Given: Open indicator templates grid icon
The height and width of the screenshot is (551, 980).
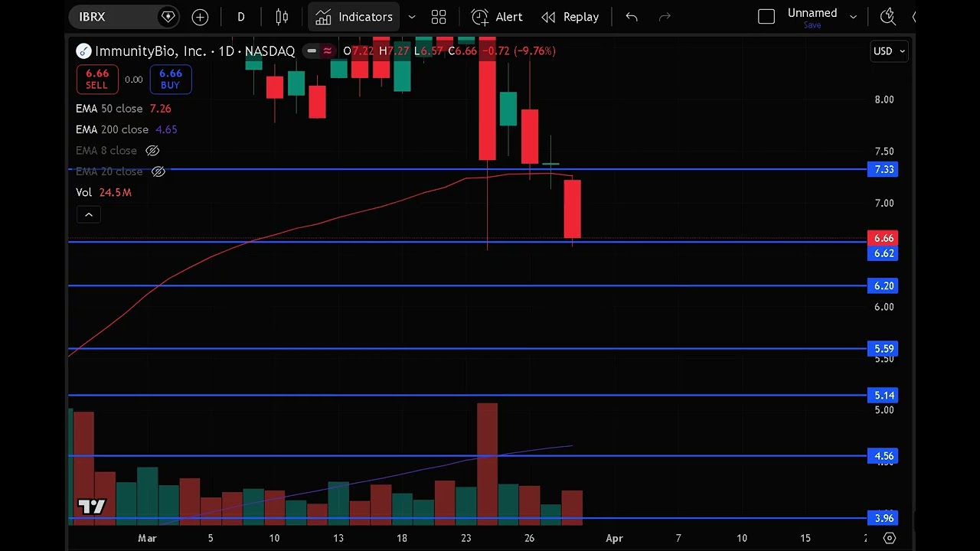Looking at the screenshot, I should 439,17.
